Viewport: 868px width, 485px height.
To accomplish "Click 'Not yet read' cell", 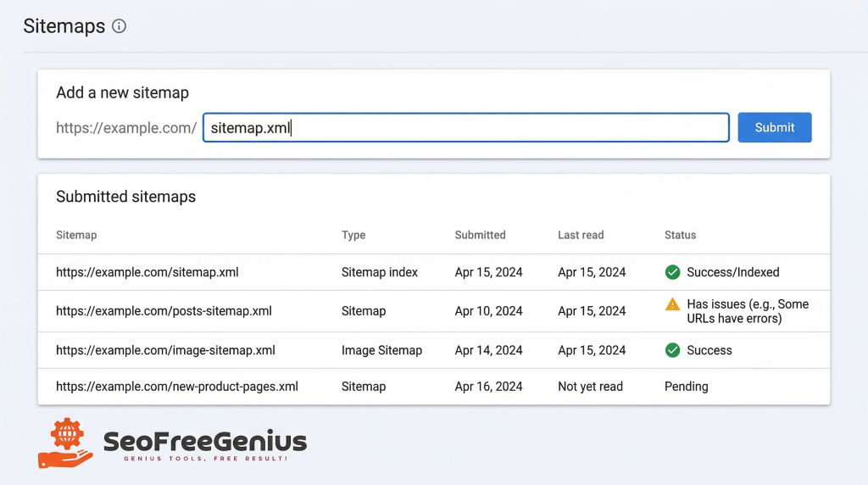I will (590, 387).
